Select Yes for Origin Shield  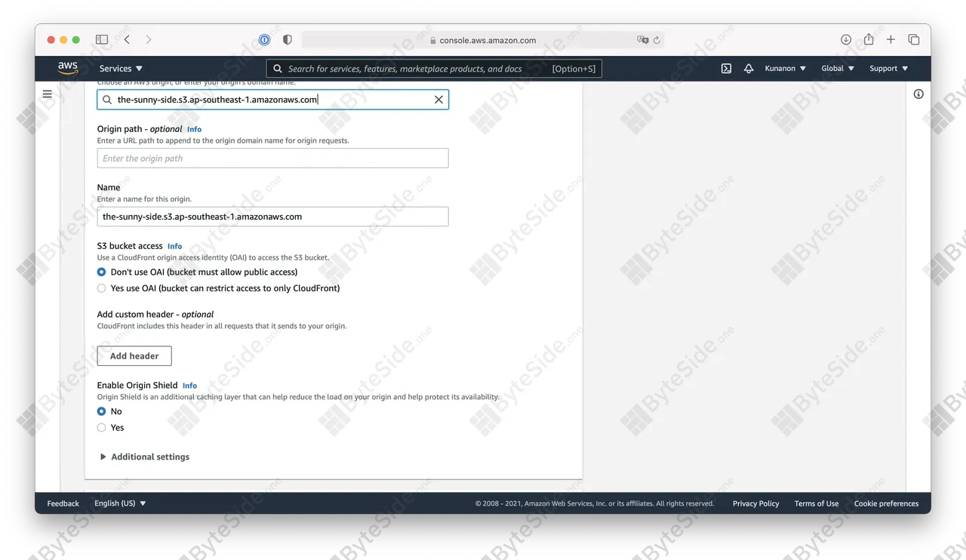tap(102, 428)
